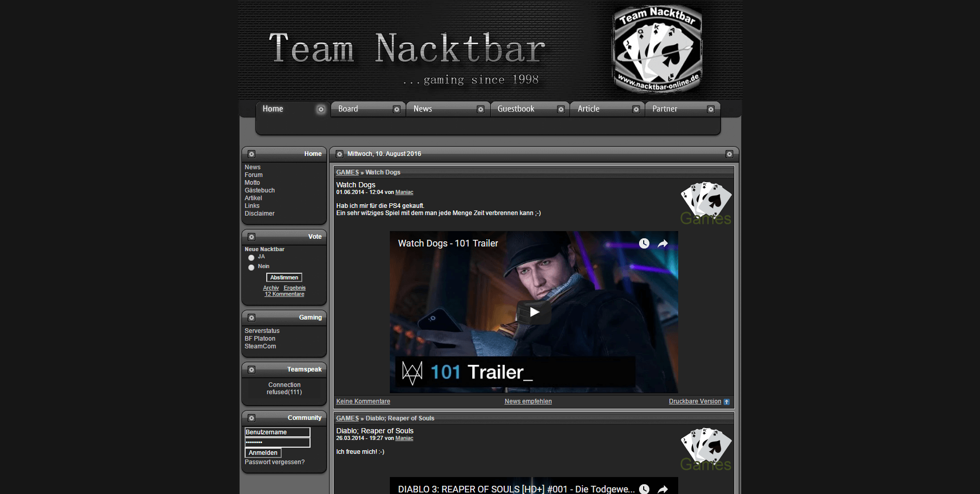Click the Abstimmen button to vote
Viewport: 980px width, 494px height.
tap(284, 277)
